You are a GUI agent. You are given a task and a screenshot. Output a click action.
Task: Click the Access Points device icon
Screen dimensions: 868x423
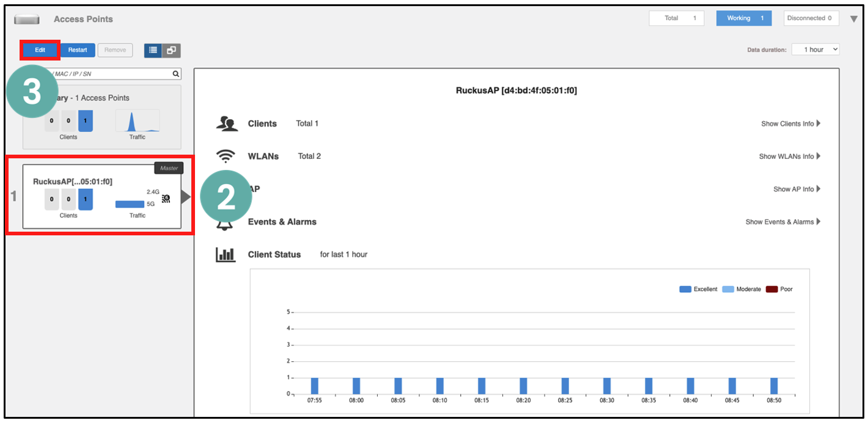pos(27,20)
